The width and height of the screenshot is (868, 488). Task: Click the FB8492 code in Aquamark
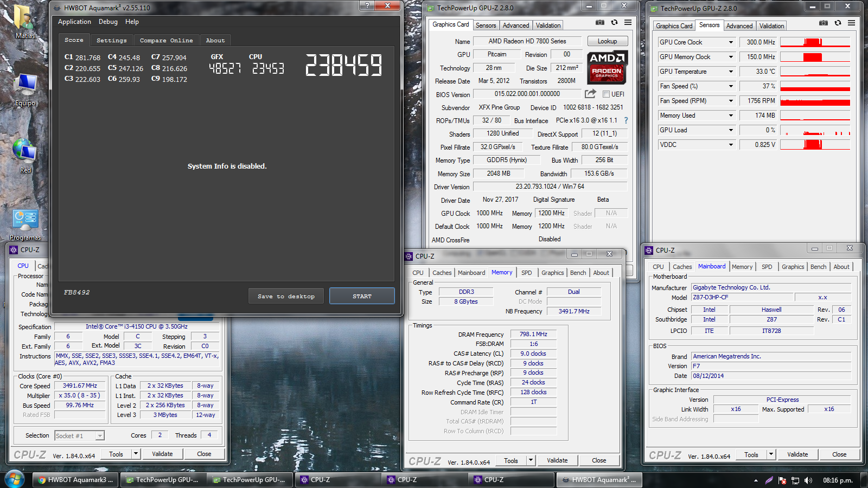(x=76, y=292)
